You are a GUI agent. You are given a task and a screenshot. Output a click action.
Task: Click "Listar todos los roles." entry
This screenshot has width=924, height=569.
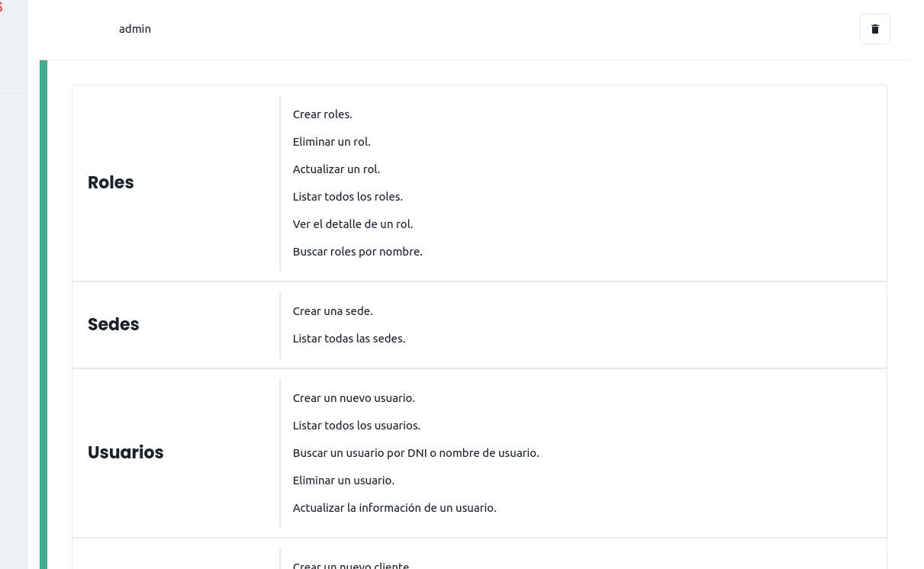[x=347, y=197]
